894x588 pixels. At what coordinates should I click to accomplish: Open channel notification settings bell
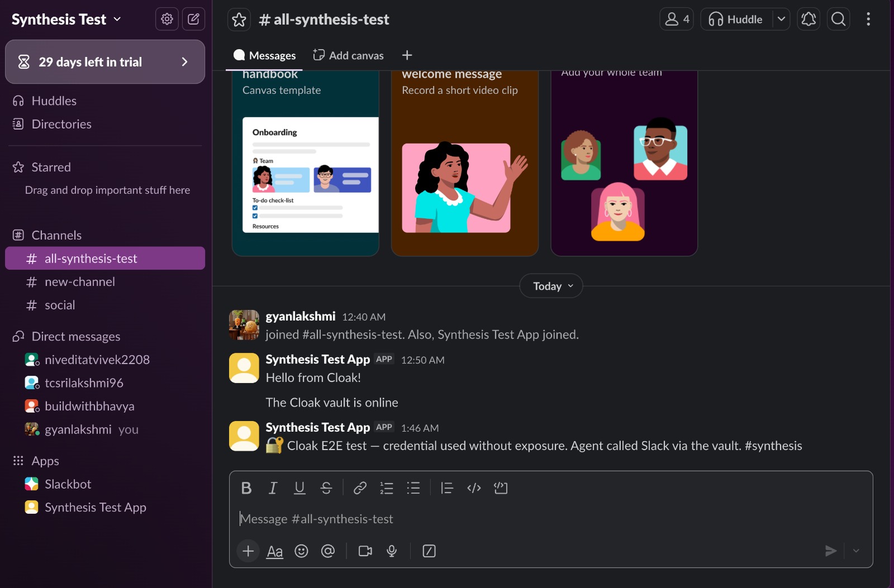[809, 19]
